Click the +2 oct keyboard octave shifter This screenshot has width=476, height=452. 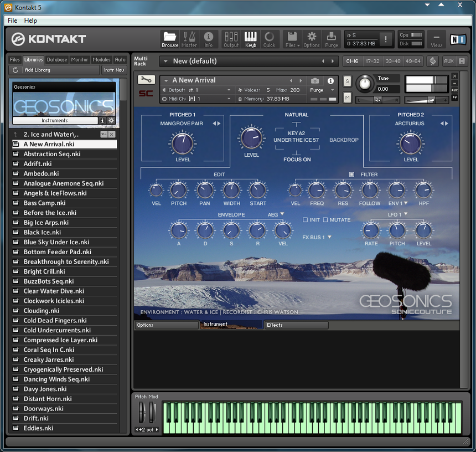point(147,429)
